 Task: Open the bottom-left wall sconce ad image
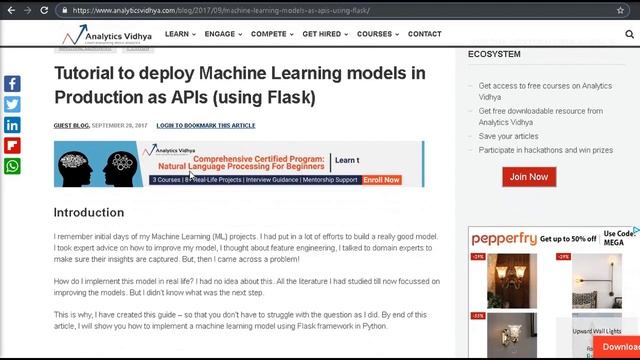512,335
